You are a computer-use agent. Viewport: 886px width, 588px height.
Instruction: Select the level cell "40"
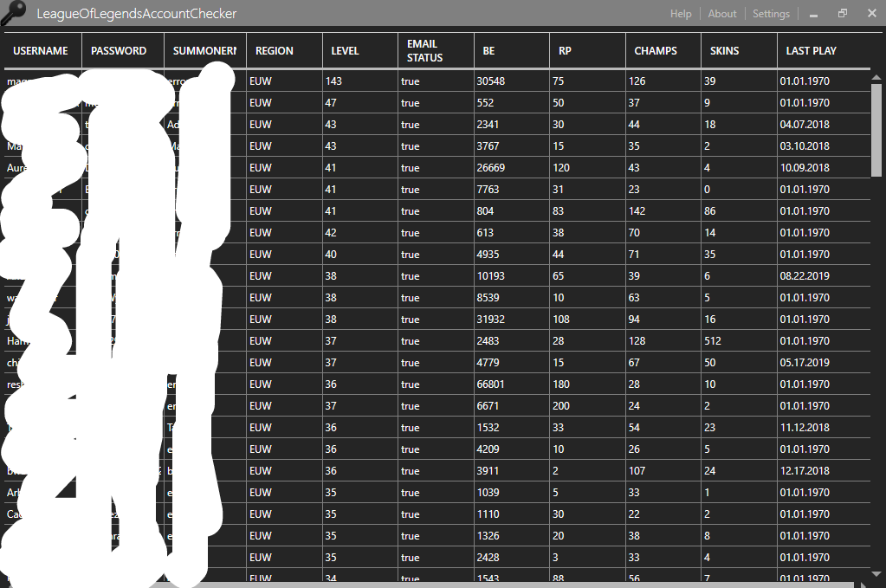click(360, 255)
